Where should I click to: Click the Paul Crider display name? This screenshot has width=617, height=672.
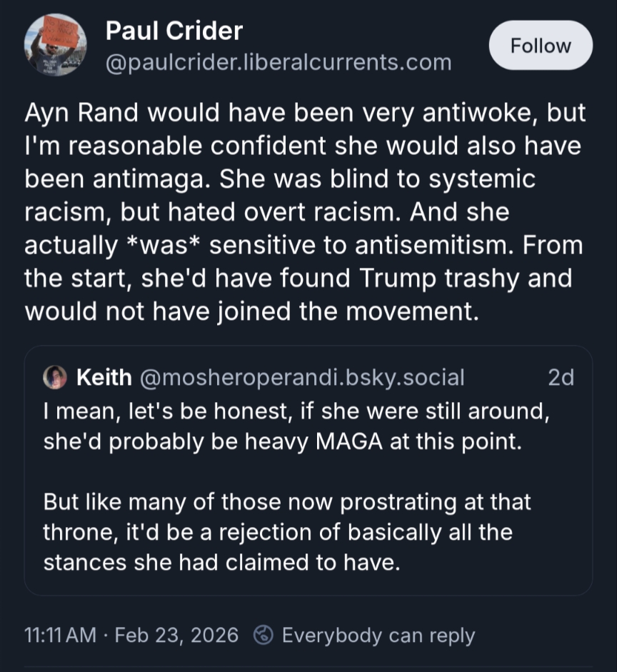click(174, 31)
